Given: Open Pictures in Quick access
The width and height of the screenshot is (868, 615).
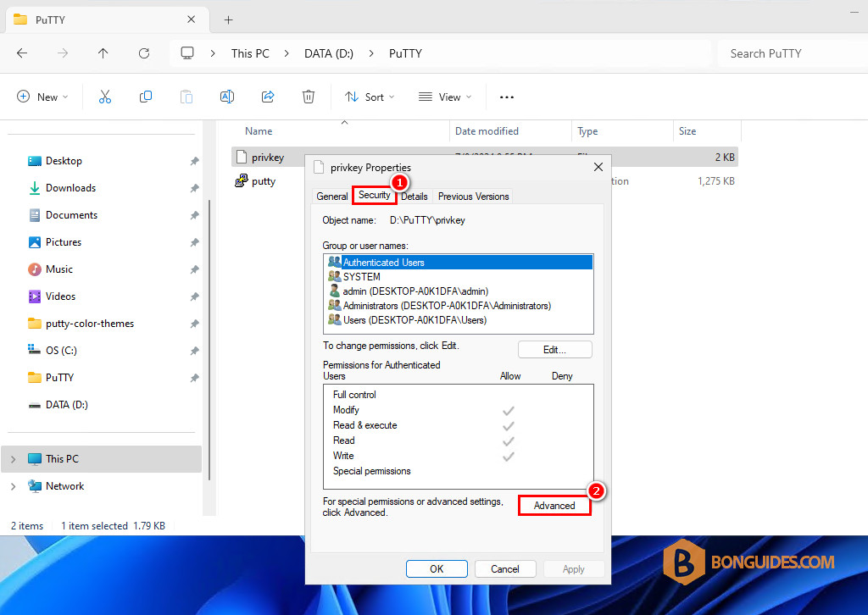Looking at the screenshot, I should coord(63,242).
